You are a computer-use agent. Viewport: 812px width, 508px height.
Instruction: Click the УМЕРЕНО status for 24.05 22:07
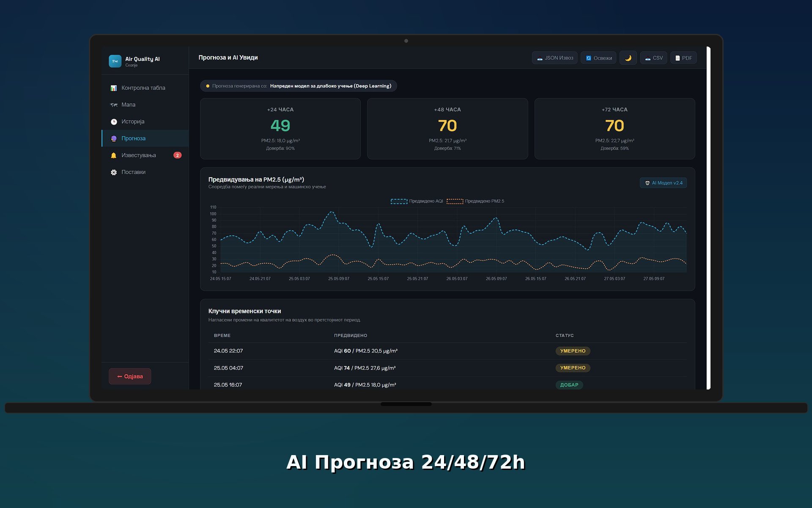click(x=573, y=351)
